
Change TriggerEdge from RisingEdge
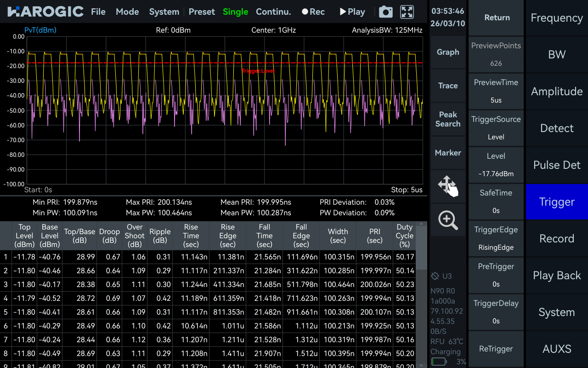click(496, 238)
